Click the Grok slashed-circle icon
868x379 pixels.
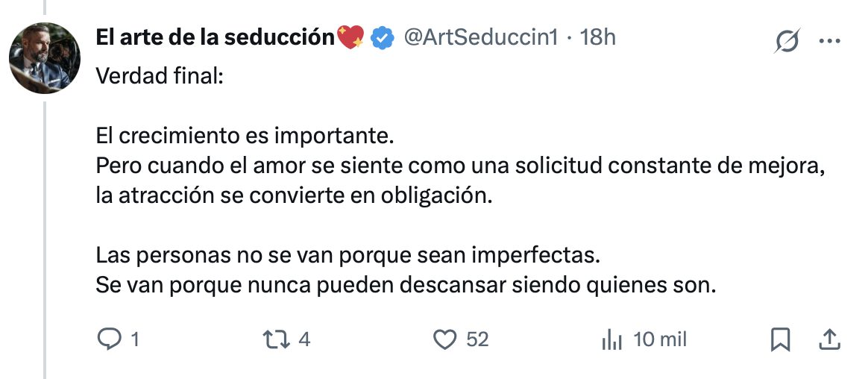[x=787, y=42]
